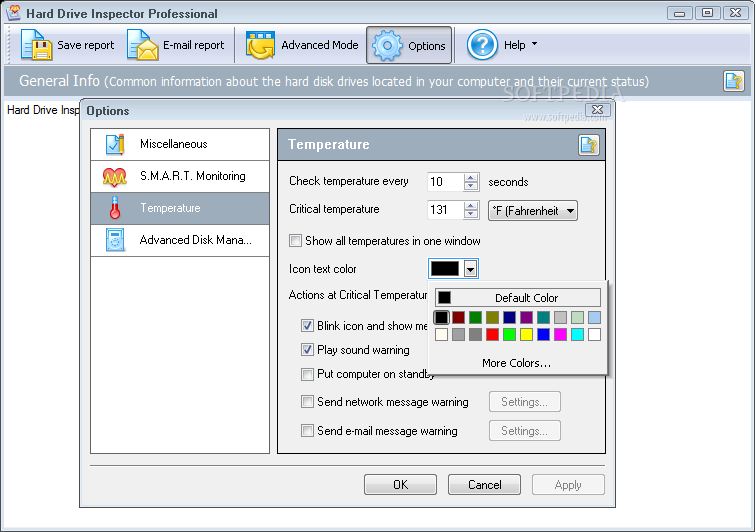
Task: Pick the magenta swatch
Action: click(x=560, y=334)
